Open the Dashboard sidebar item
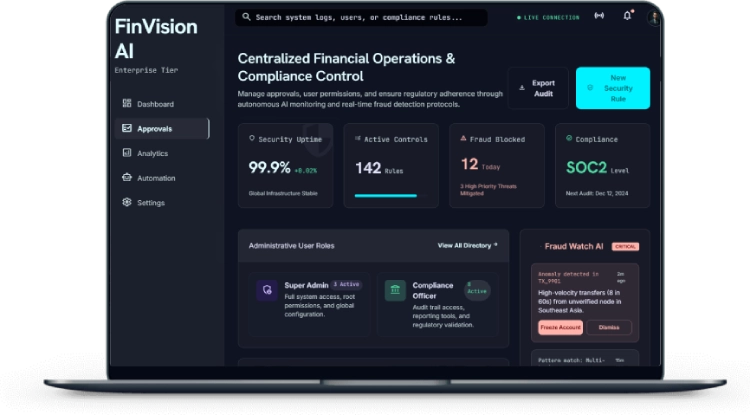The image size is (750, 415). click(x=162, y=104)
